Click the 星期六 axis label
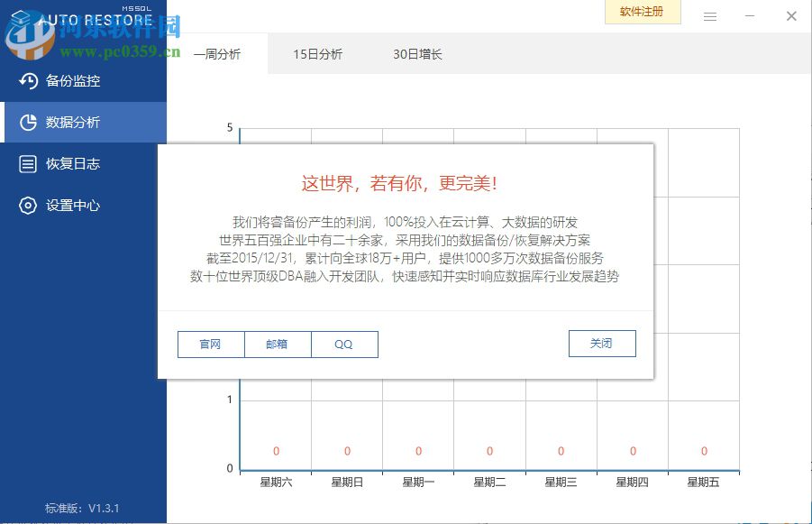This screenshot has height=524, width=812. [275, 482]
